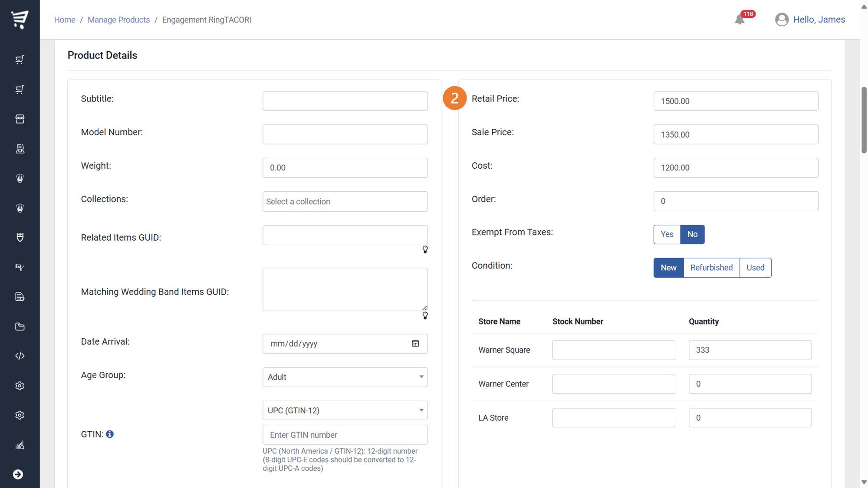
Task: Expand the sidebar with the arrow circle icon
Action: pos(18,474)
